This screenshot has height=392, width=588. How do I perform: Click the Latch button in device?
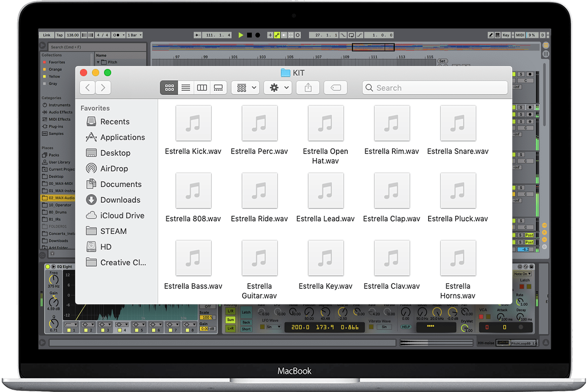(x=246, y=312)
